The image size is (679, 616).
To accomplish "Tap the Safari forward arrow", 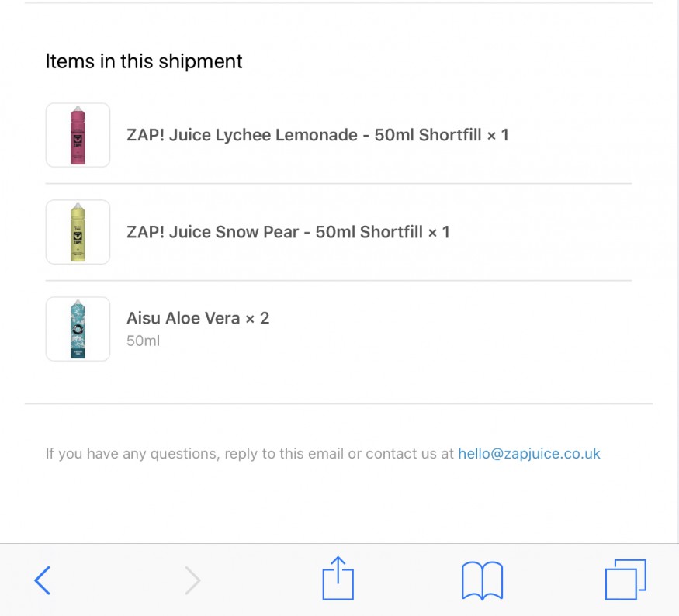I will [x=192, y=580].
